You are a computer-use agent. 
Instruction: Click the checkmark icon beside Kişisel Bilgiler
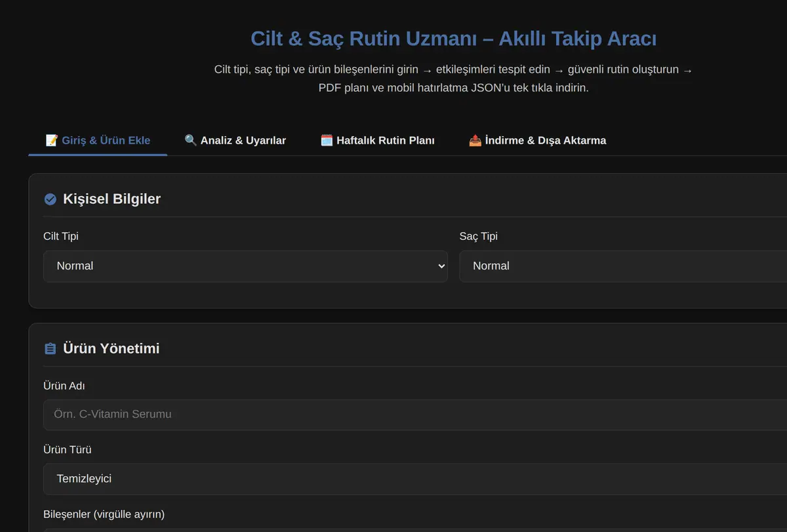coord(50,199)
